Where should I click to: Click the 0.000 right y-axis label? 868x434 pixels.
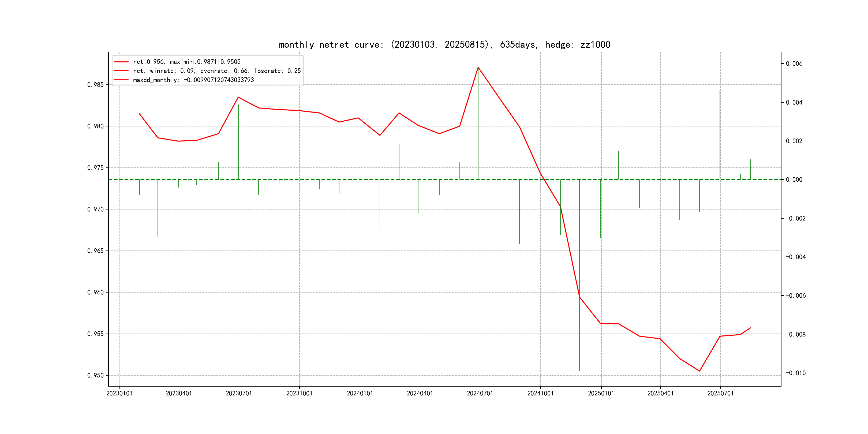(x=794, y=179)
